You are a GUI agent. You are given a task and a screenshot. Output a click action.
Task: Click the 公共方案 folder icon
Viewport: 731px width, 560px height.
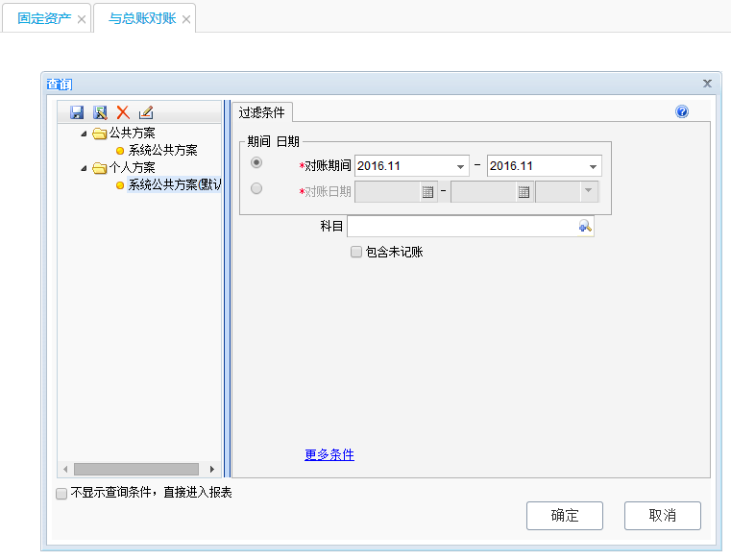click(99, 134)
